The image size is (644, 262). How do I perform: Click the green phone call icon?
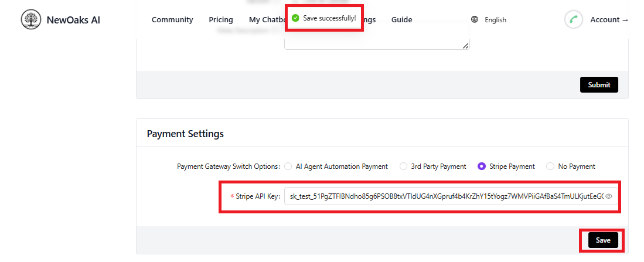574,20
